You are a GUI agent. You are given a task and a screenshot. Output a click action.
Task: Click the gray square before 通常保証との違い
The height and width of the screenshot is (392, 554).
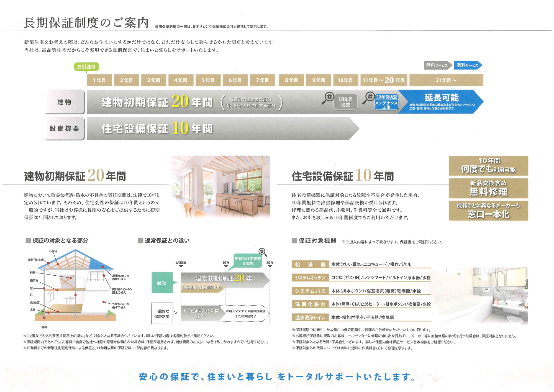click(x=140, y=240)
